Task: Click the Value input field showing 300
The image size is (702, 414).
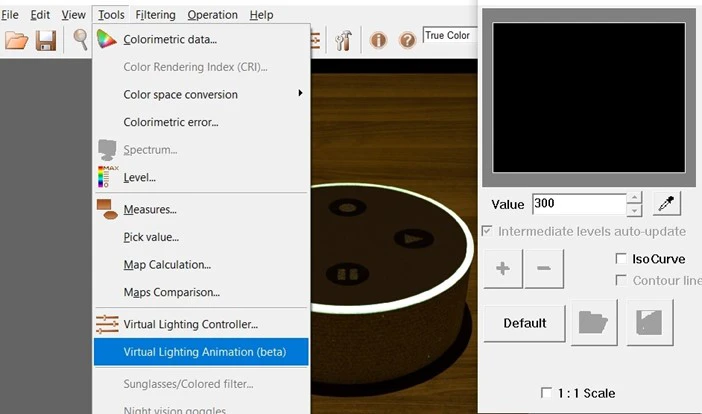Action: (579, 204)
